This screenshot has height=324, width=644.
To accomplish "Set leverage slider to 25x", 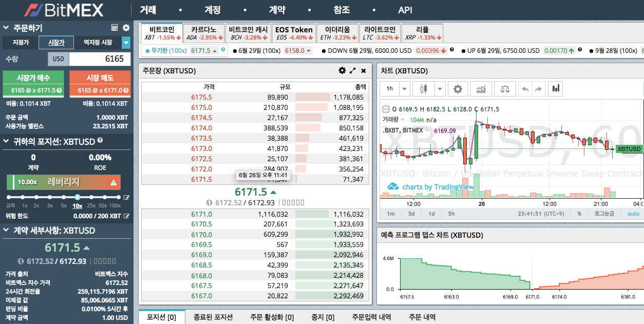I will pyautogui.click(x=91, y=197).
